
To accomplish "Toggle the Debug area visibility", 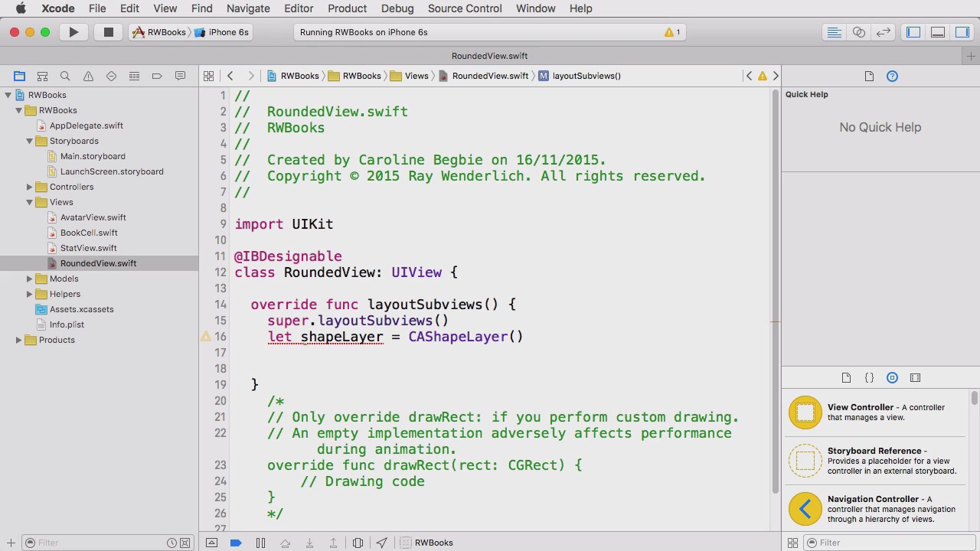I will (938, 32).
